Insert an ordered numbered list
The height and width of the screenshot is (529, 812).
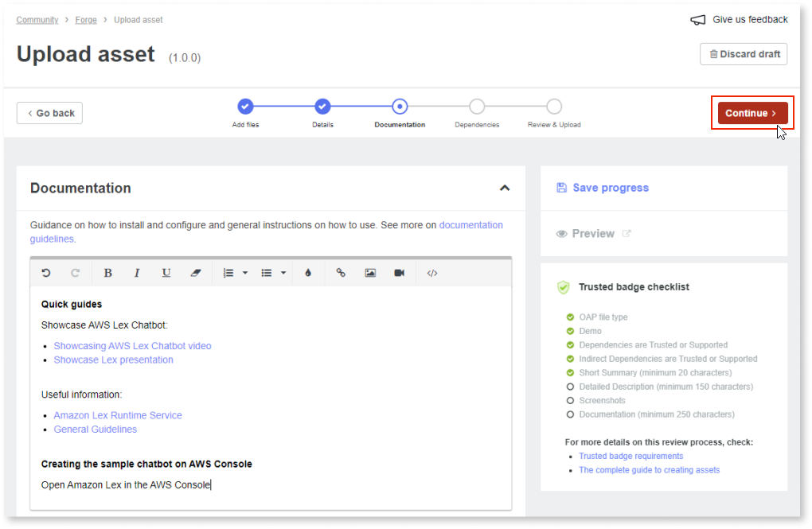point(228,273)
